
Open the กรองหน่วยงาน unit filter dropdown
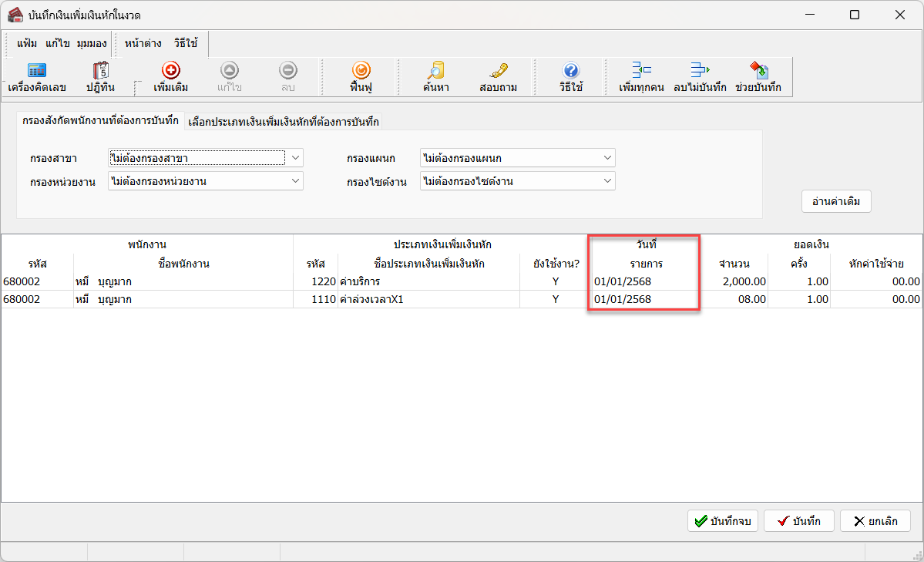point(294,181)
